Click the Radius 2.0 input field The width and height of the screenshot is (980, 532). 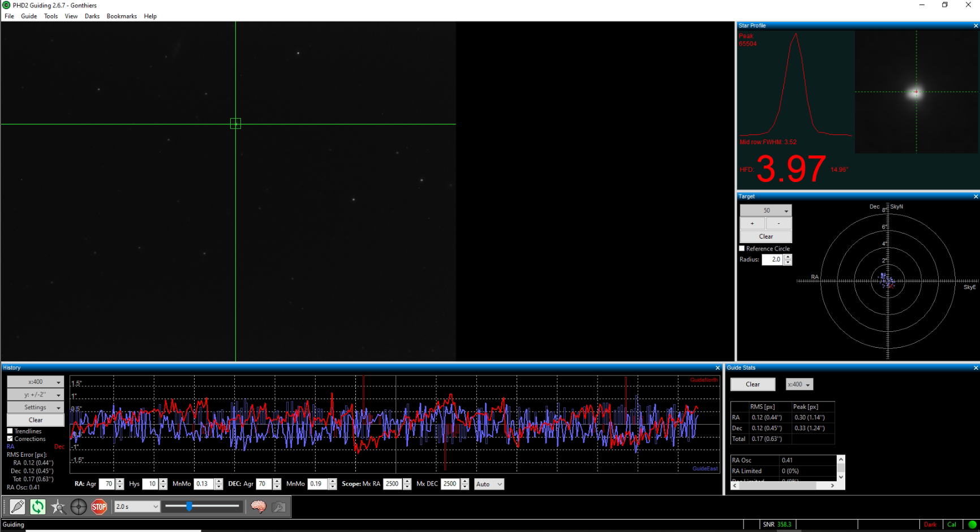[773, 259]
